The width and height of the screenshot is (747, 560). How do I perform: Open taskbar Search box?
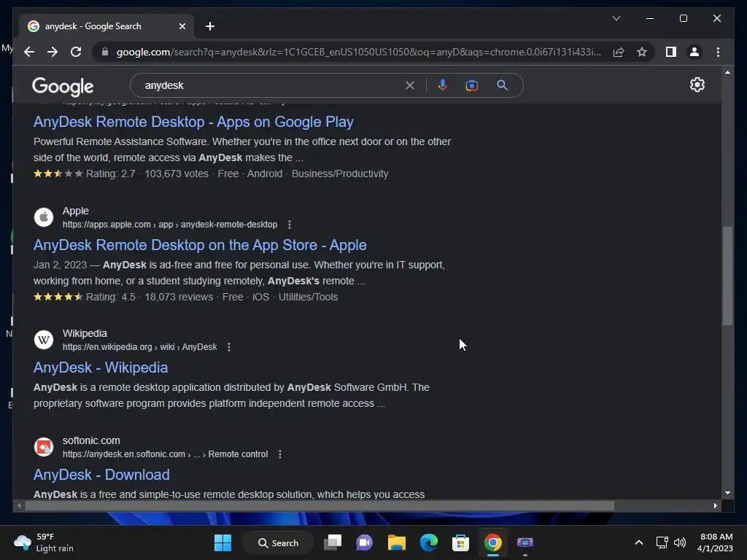278,542
